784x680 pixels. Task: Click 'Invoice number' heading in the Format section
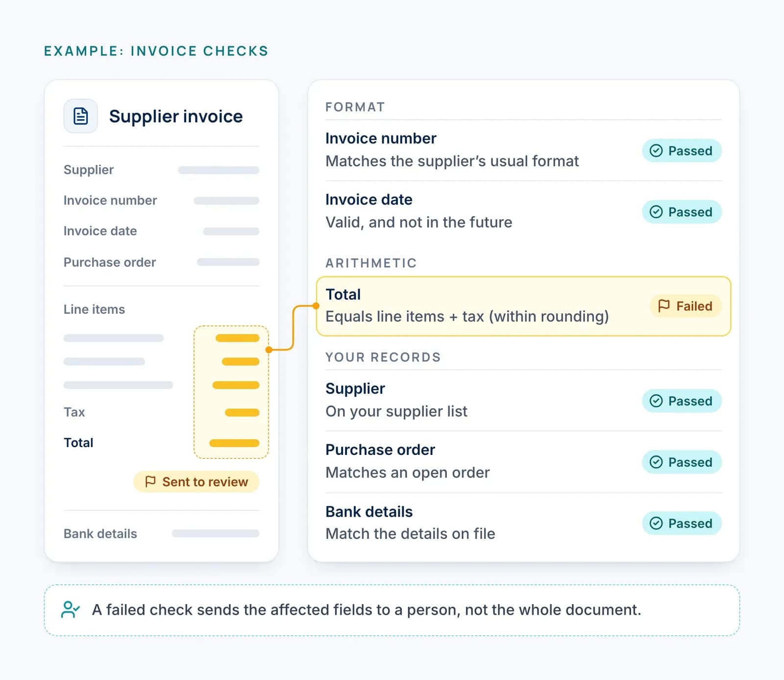381,138
